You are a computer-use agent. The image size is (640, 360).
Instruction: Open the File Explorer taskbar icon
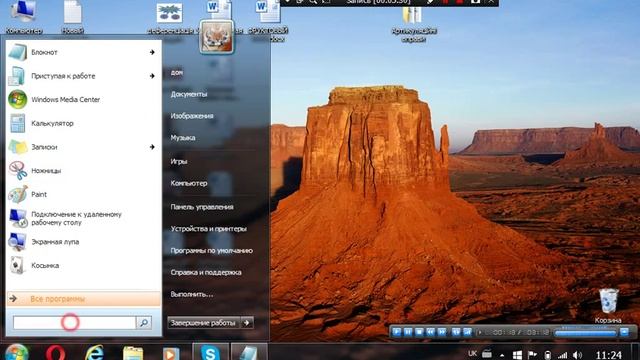[x=133, y=353]
